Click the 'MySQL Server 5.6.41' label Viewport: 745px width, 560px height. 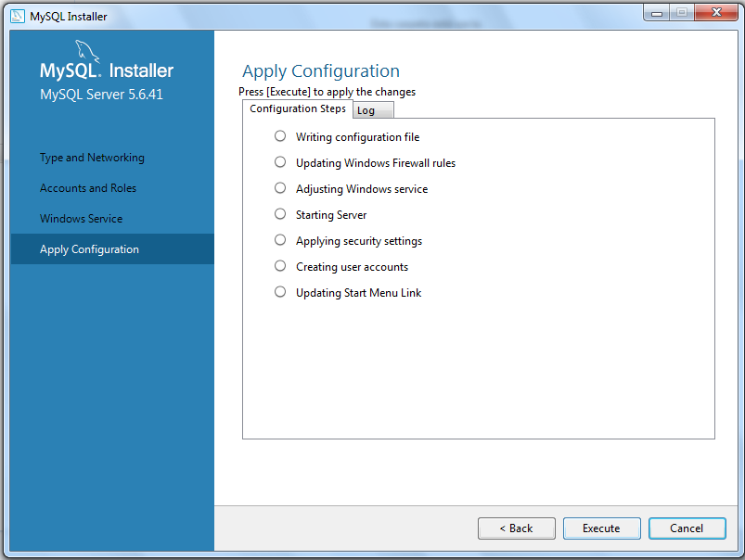[x=101, y=94]
